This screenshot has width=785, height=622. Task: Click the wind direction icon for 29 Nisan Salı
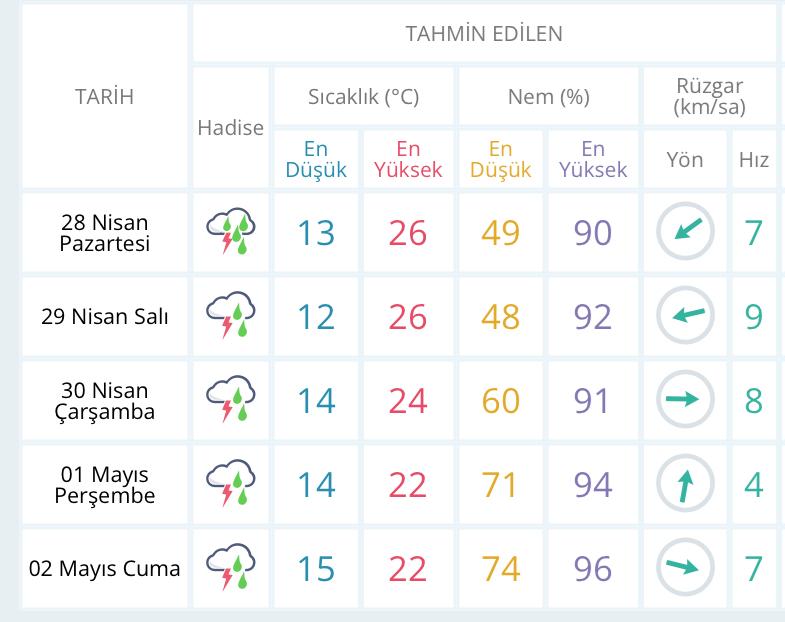pos(685,317)
